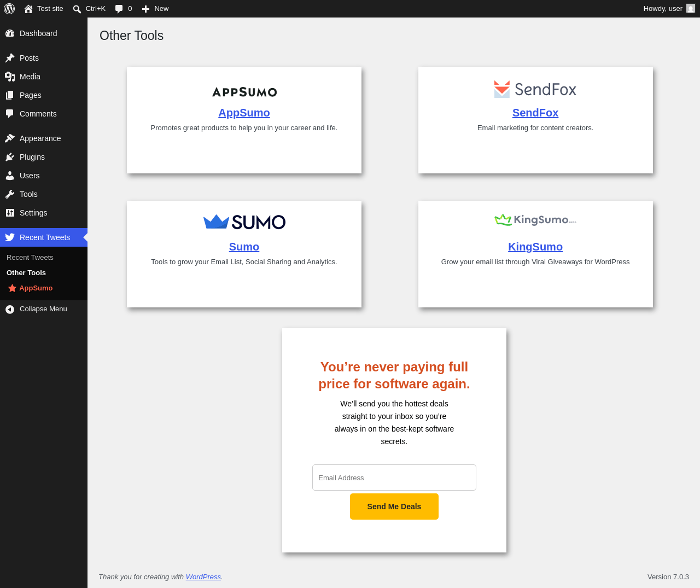700x588 pixels.
Task: Click the AppSumo logo image
Action: (244, 92)
